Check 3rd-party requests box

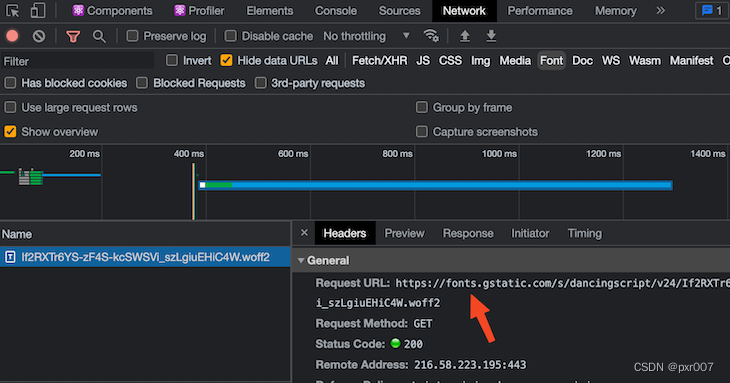pyautogui.click(x=261, y=83)
